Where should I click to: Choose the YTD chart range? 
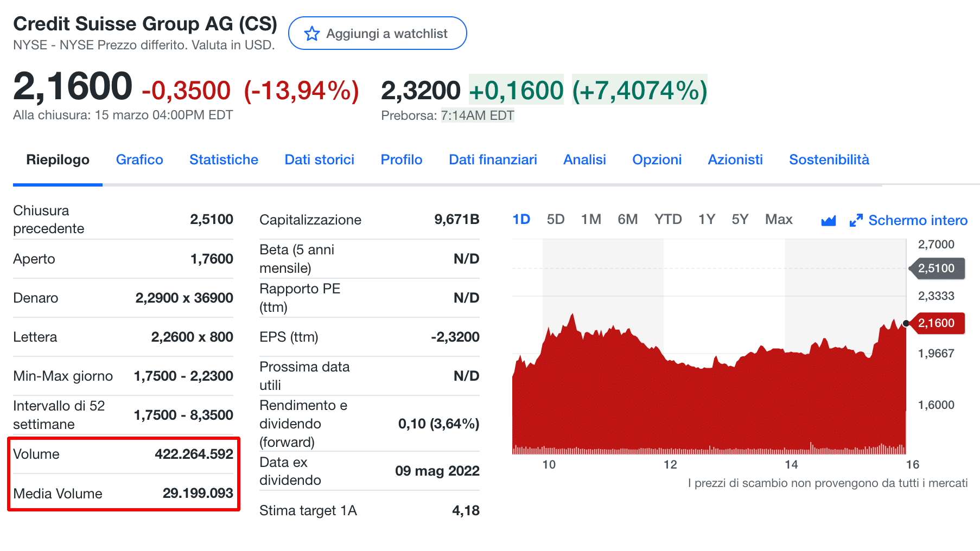click(667, 219)
